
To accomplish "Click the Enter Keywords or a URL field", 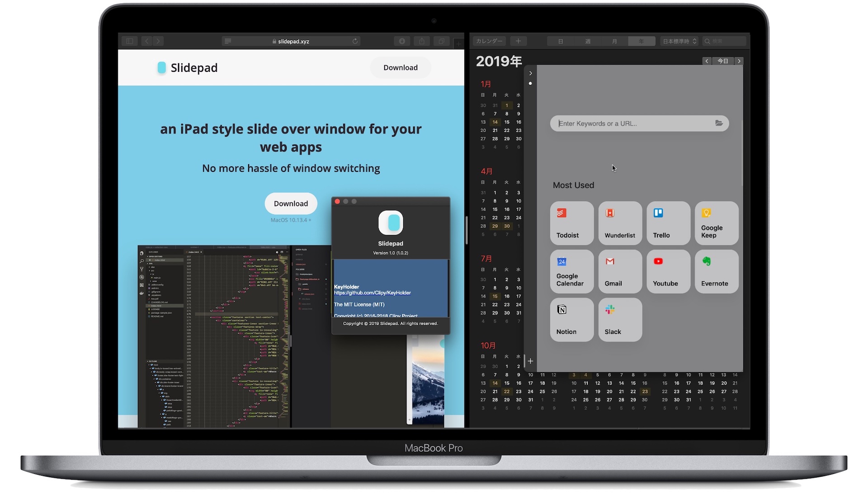I will (640, 123).
